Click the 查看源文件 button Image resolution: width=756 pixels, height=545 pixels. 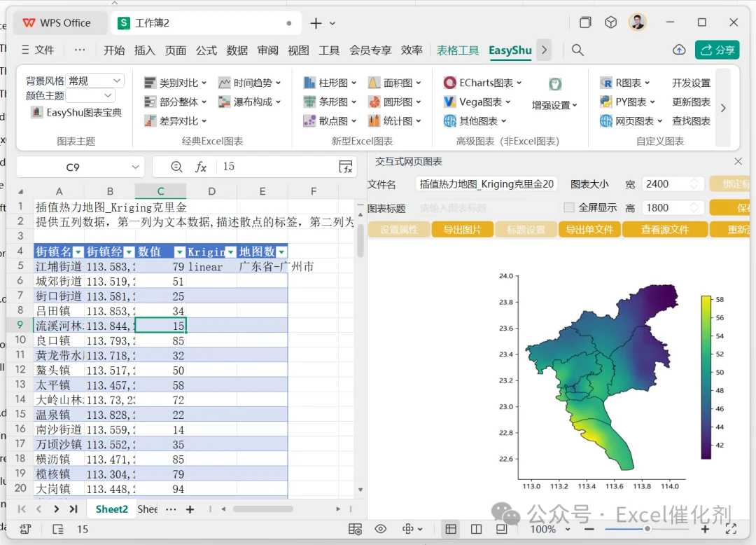665,230
